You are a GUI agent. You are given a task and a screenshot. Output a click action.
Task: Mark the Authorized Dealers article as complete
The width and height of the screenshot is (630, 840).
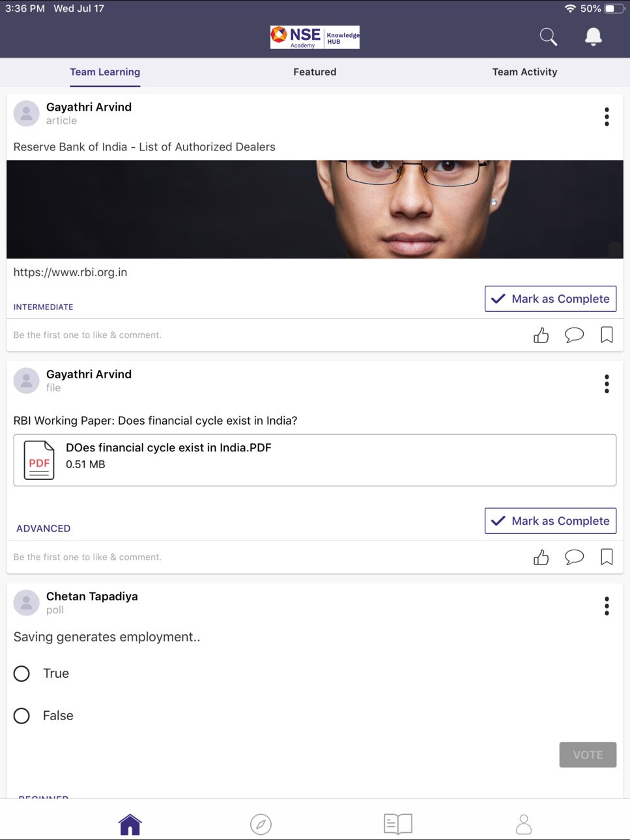[551, 299]
